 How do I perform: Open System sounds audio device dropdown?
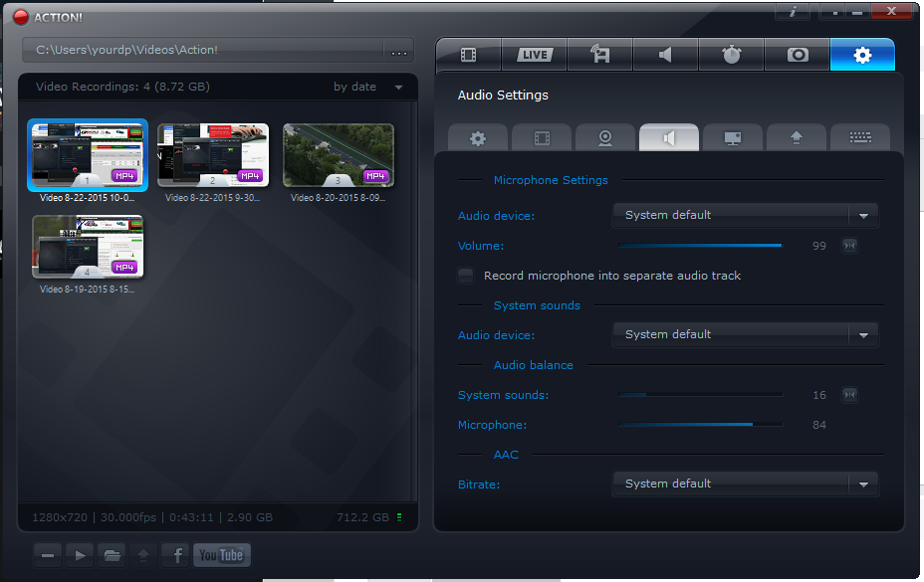point(746,334)
